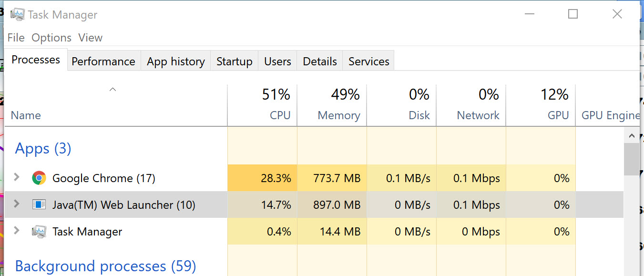
Task: Expand the Google Chrome process group
Action: click(x=17, y=177)
